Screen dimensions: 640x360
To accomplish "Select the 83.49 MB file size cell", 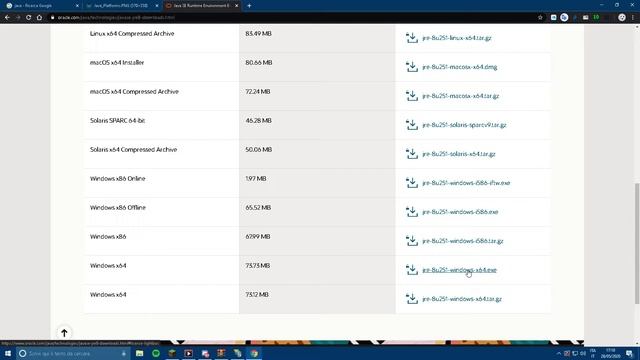I will pos(258,33).
